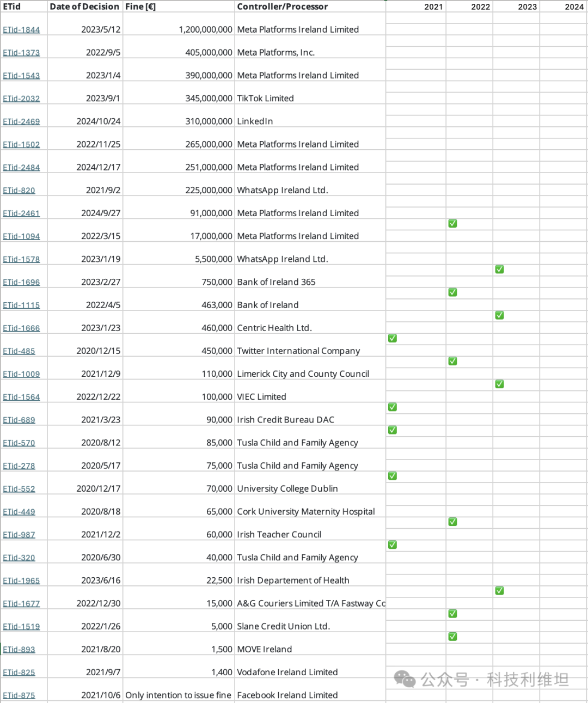Select the 2022 year column header
Screen dimensions: 588x703
(469, 7)
